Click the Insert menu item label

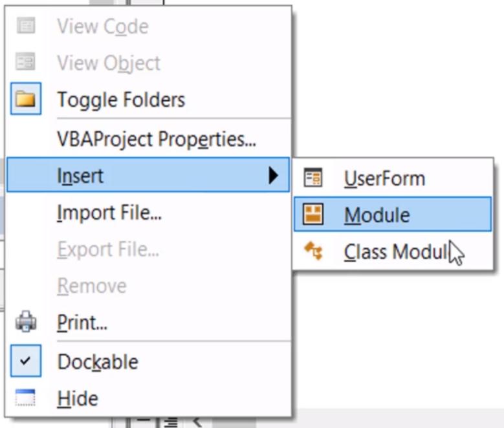(80, 175)
